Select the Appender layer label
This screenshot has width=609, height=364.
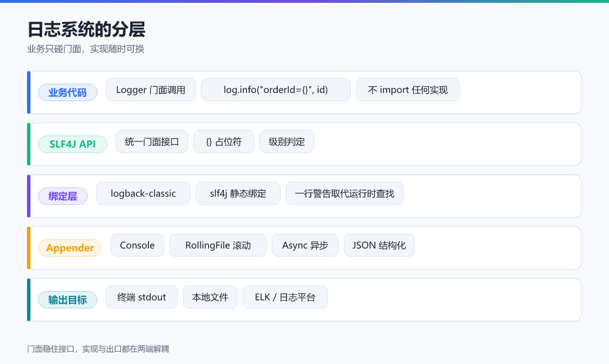(x=70, y=247)
